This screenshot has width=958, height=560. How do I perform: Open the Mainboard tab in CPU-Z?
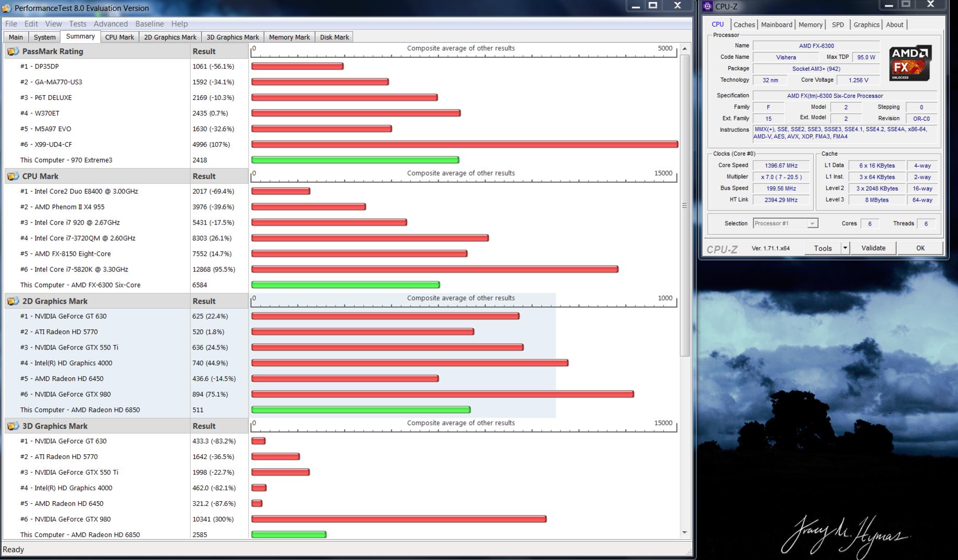click(776, 24)
